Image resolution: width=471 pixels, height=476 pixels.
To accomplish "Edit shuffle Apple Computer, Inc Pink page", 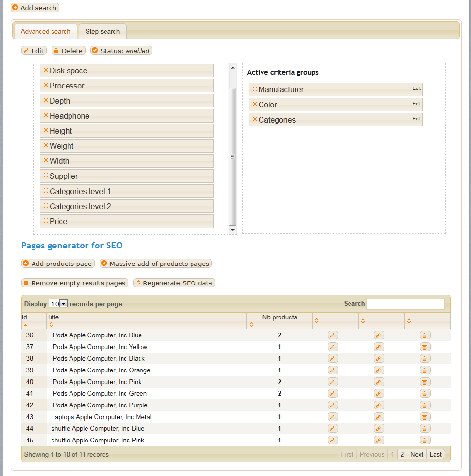I will coord(332,440).
